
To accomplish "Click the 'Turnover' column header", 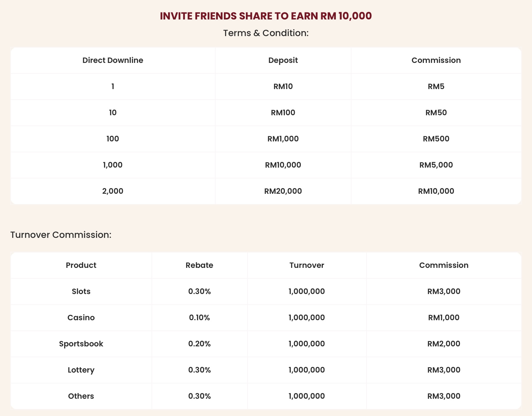I will pos(307,265).
